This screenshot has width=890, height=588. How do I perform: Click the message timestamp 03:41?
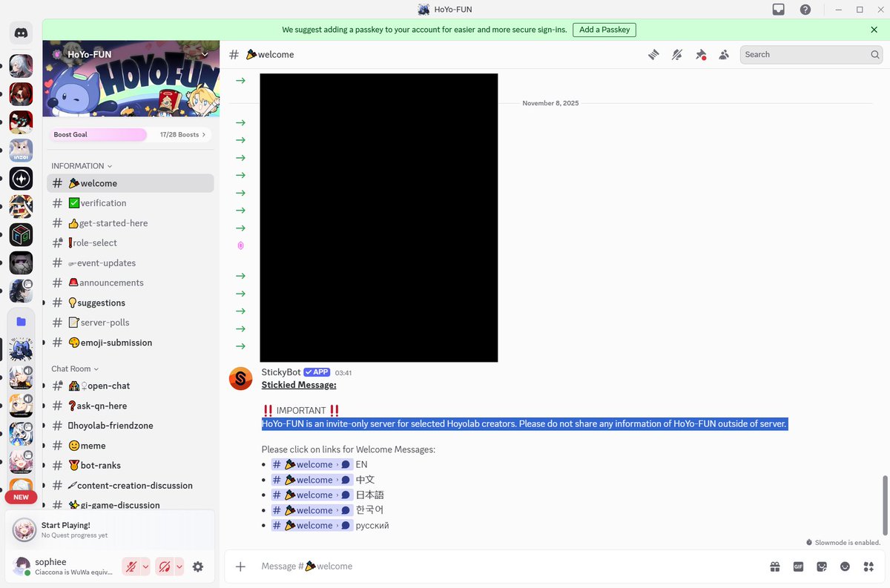click(343, 373)
